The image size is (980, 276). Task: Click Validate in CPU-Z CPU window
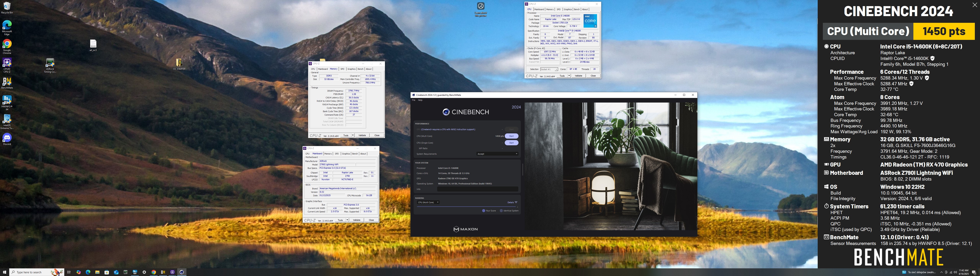point(579,76)
